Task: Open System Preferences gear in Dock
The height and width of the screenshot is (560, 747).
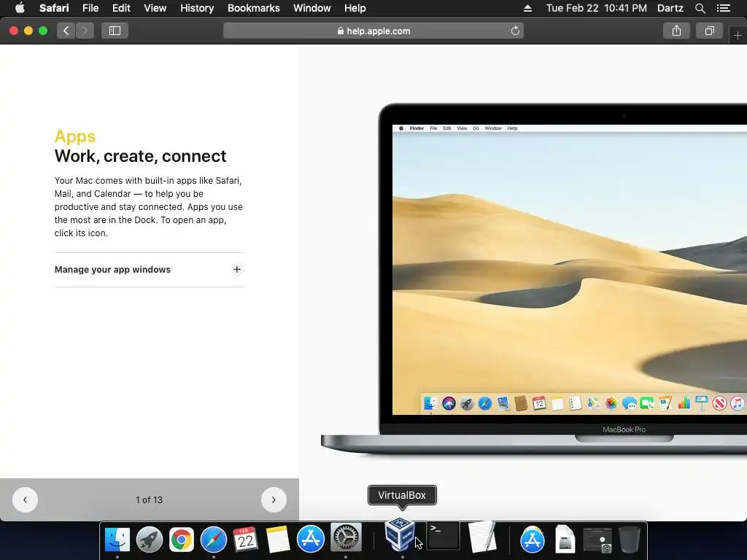Action: [346, 537]
